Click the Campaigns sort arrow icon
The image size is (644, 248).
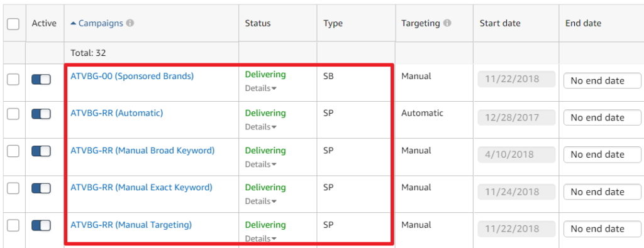[74, 23]
